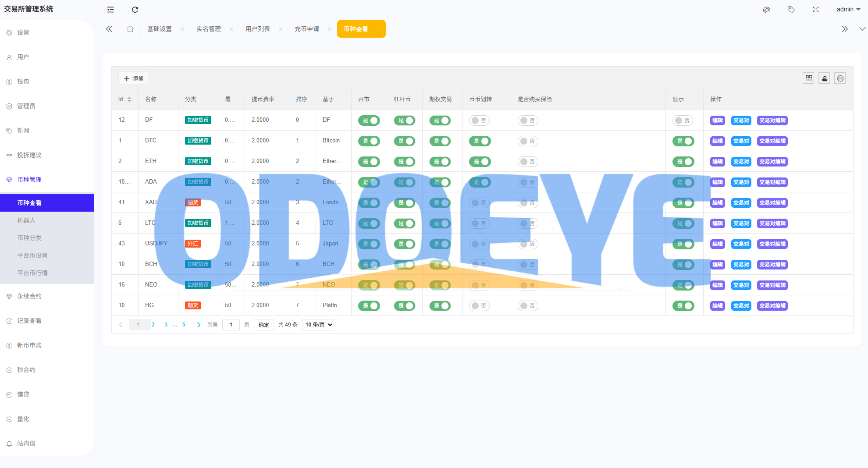868x468 pixels.
Task: Open 币种分类 in the sidebar
Action: (x=29, y=238)
